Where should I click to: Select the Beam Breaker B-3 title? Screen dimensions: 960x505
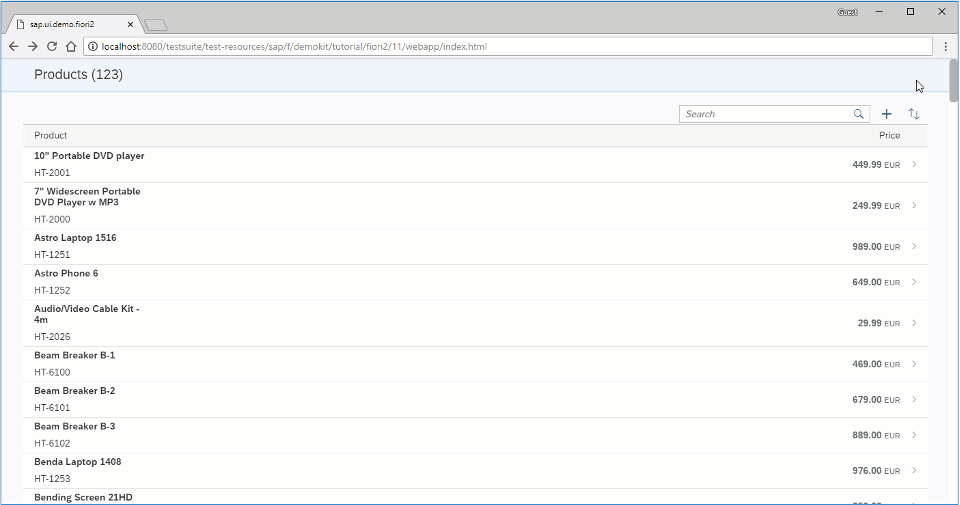coord(75,426)
